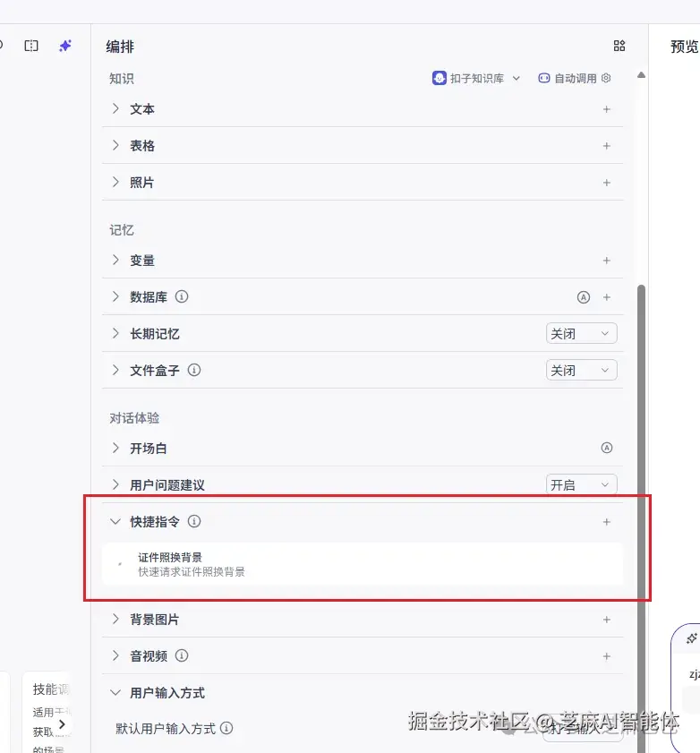Open the 扣子知识库 dropdown arrow

click(x=516, y=78)
